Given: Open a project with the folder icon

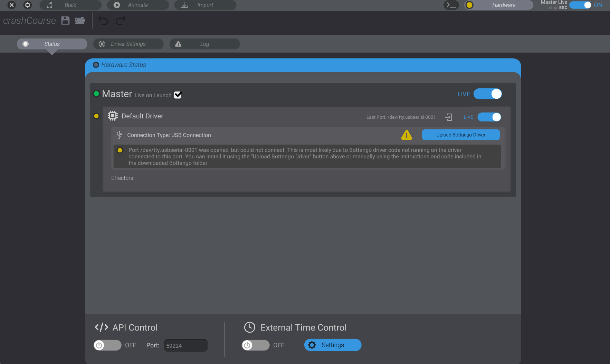Looking at the screenshot, I should (x=80, y=21).
